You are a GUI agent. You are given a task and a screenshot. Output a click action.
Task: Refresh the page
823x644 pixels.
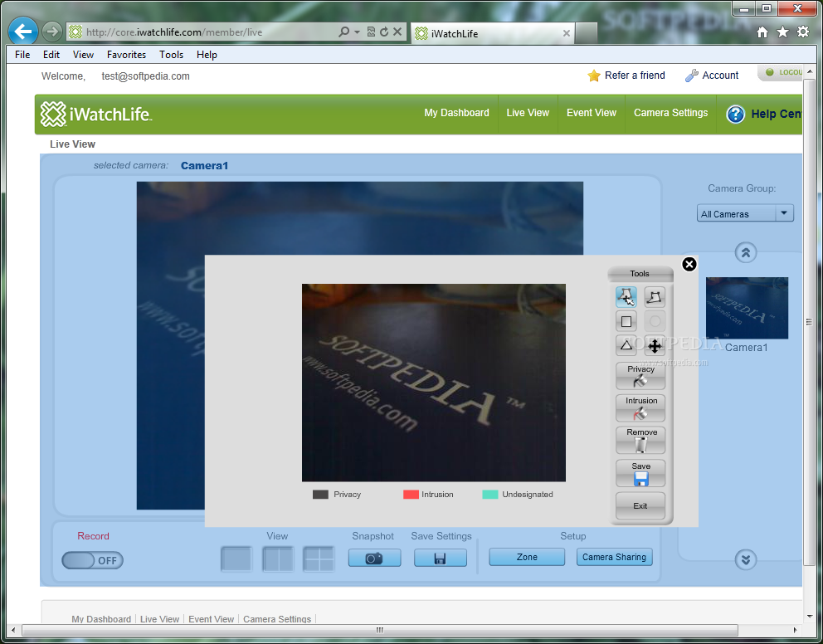point(384,32)
